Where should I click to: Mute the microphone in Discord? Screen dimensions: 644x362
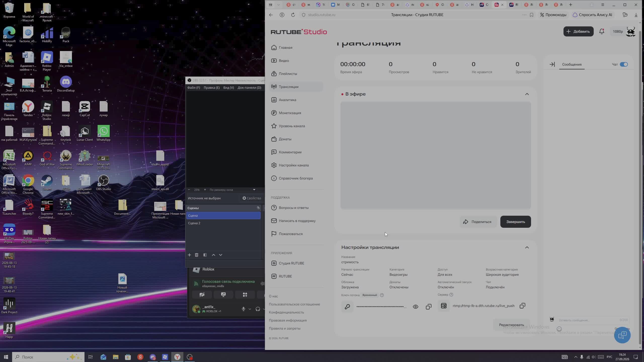243,309
